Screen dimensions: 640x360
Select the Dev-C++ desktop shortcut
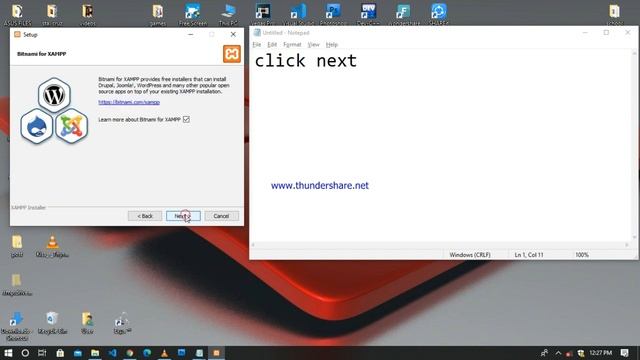pyautogui.click(x=368, y=15)
